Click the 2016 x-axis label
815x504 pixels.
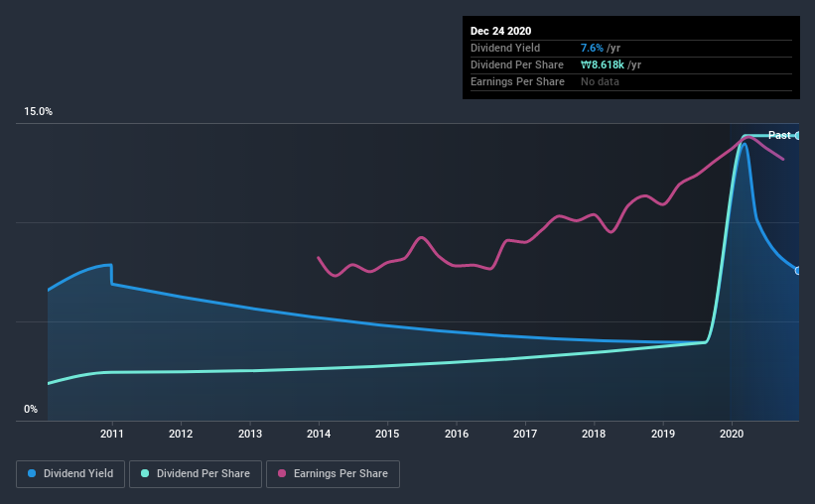tap(457, 434)
